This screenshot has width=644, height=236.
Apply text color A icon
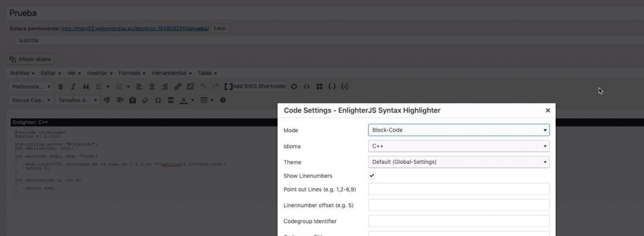(183, 100)
